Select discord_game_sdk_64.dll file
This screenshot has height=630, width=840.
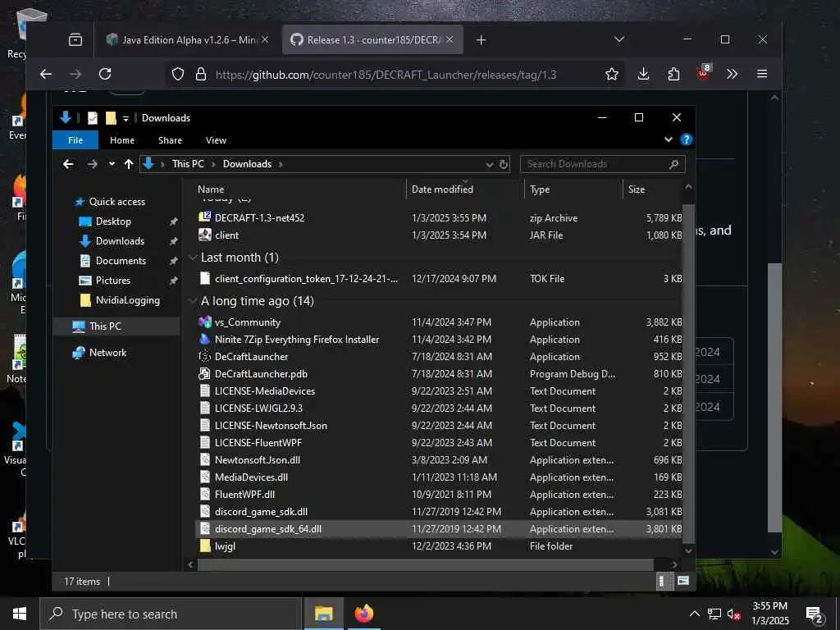point(439,529)
